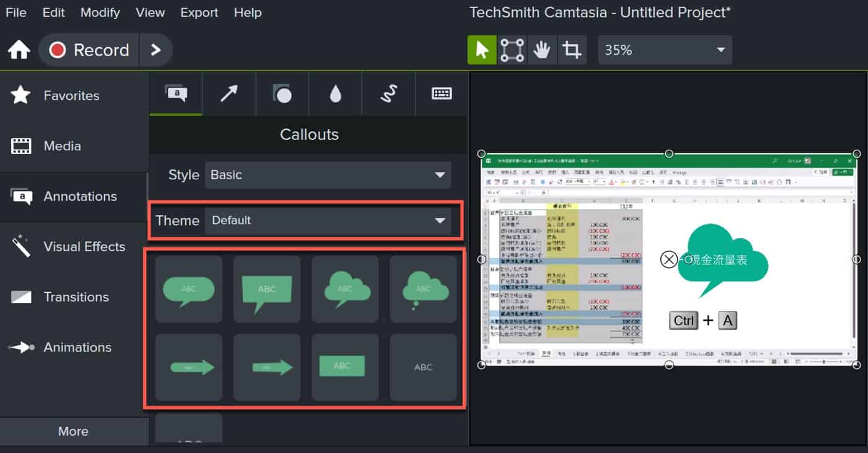Open the Blur and highlight droplet tab
This screenshot has width=868, height=453.
click(x=335, y=94)
